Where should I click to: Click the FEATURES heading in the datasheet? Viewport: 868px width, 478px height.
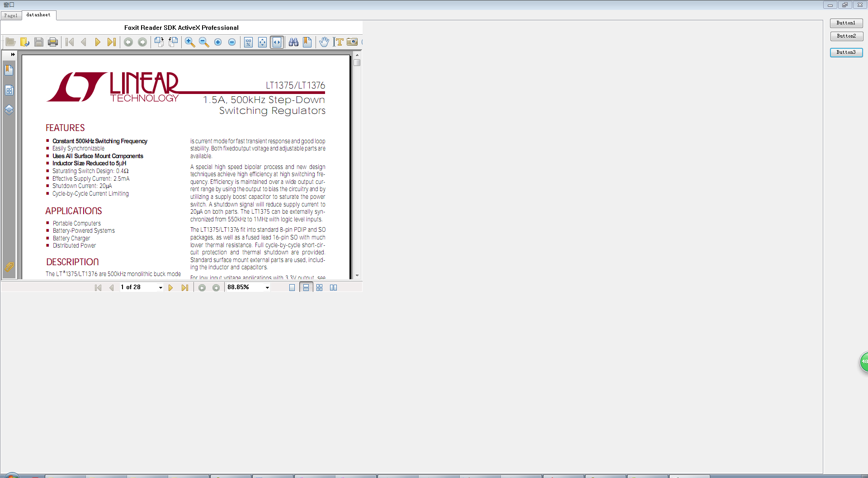[x=65, y=128]
